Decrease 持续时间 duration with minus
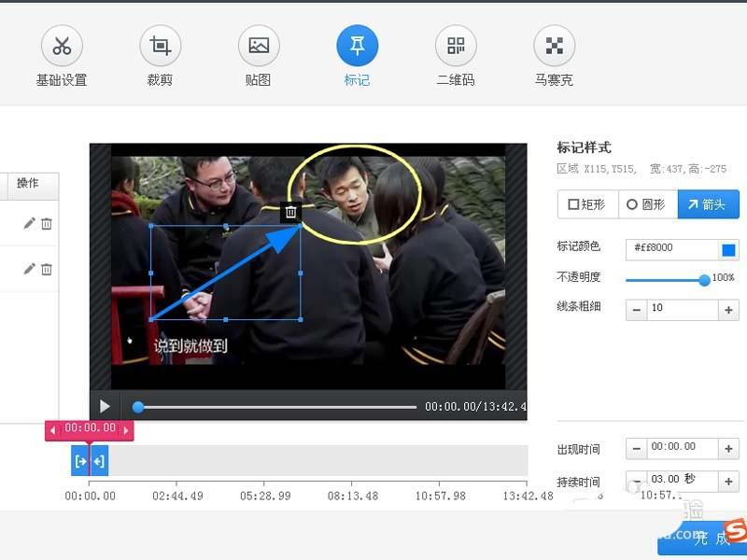 point(637,481)
